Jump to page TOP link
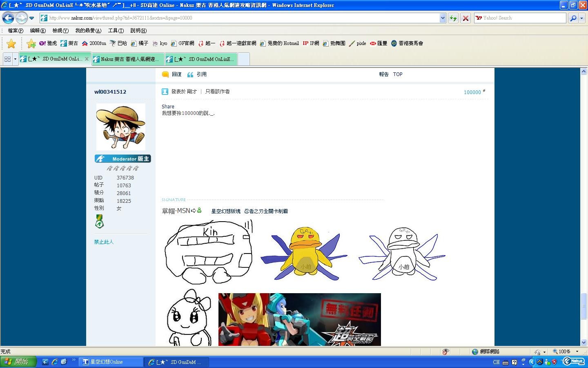The image size is (588, 368). tap(398, 74)
